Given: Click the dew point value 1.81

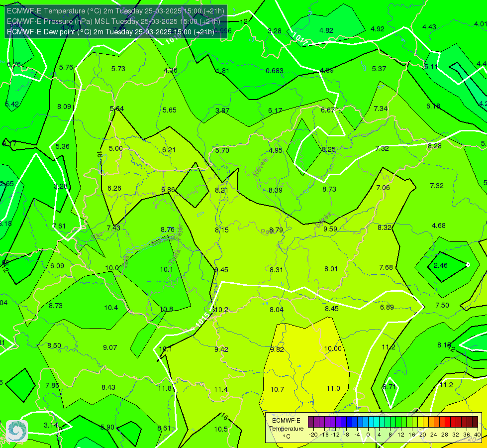Looking at the screenshot, I should tap(223, 71).
